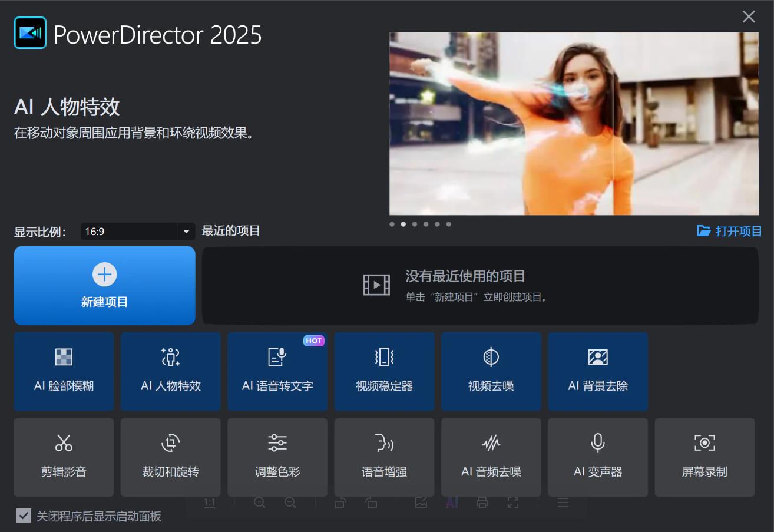Open the 视频稳定器 tool
This screenshot has width=774, height=532.
tap(384, 371)
